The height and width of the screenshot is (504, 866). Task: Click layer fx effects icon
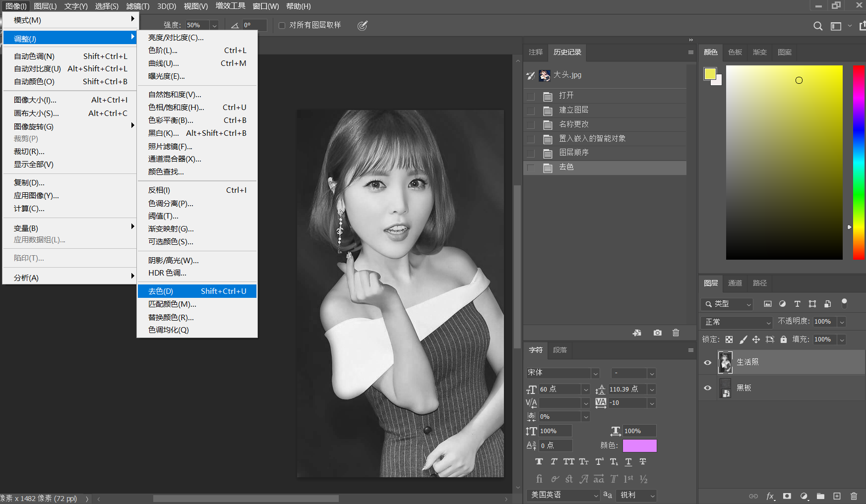[x=770, y=496]
